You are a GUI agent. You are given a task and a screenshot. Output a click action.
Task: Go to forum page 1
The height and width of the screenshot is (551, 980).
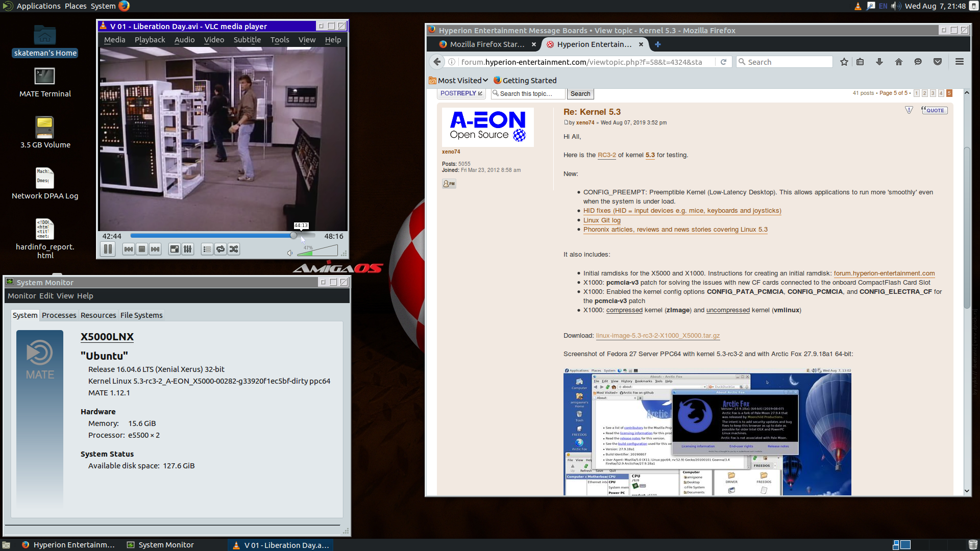(916, 93)
